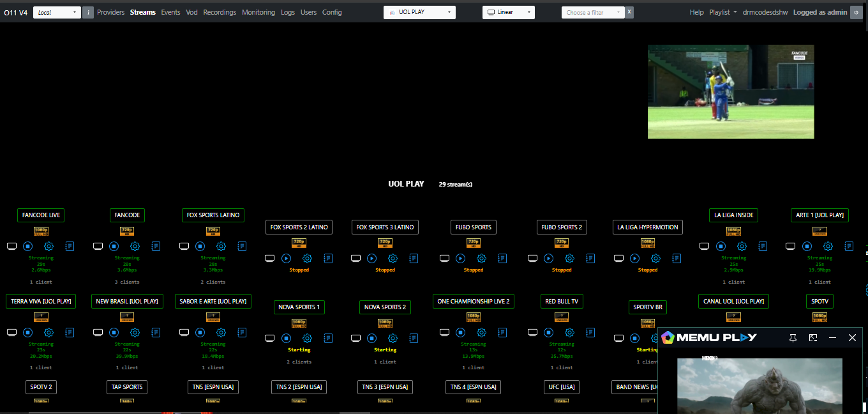This screenshot has height=414, width=868.
Task: Click the power logout icon
Action: [856, 12]
